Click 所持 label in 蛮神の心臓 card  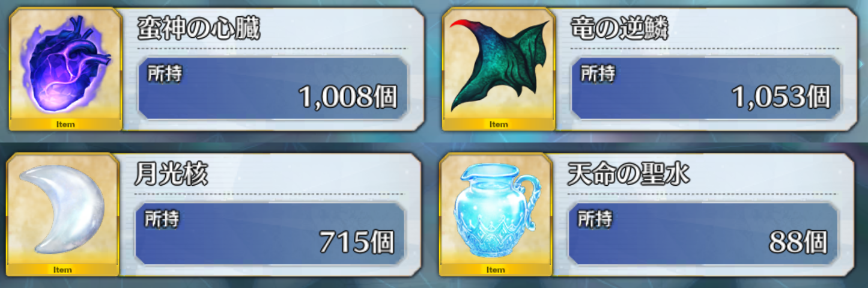point(165,73)
